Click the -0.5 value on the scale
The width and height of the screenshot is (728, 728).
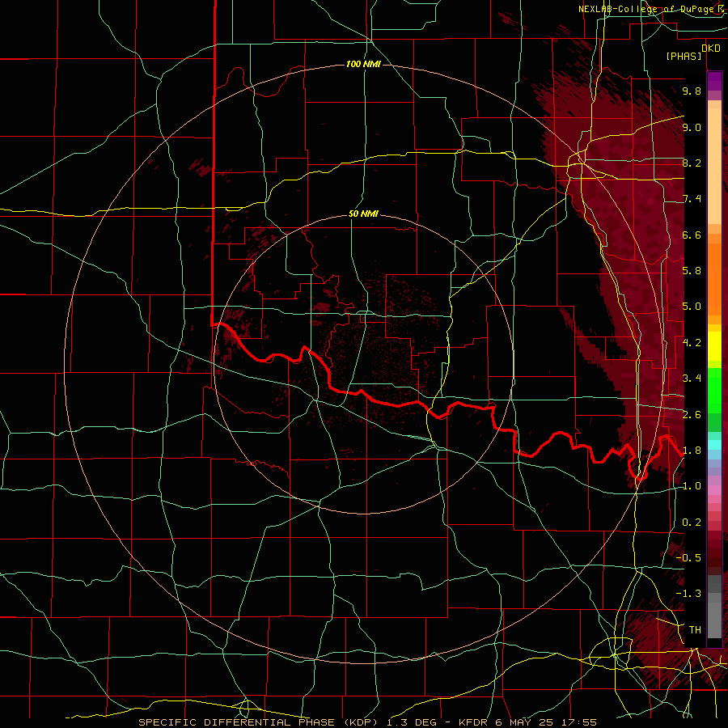click(688, 558)
